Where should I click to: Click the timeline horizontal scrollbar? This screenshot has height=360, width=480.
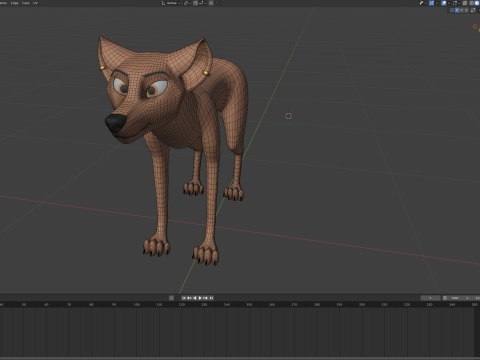pos(240,358)
